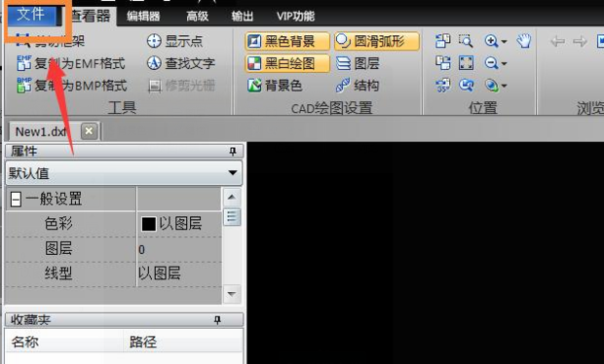Collapse the 一般设置 group
This screenshot has height=364, width=604.
click(16, 200)
